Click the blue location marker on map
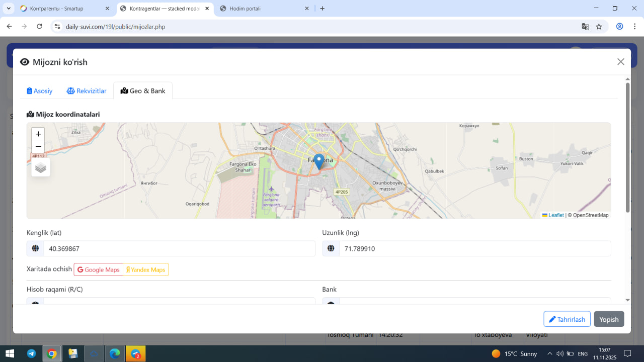 pos(318,161)
